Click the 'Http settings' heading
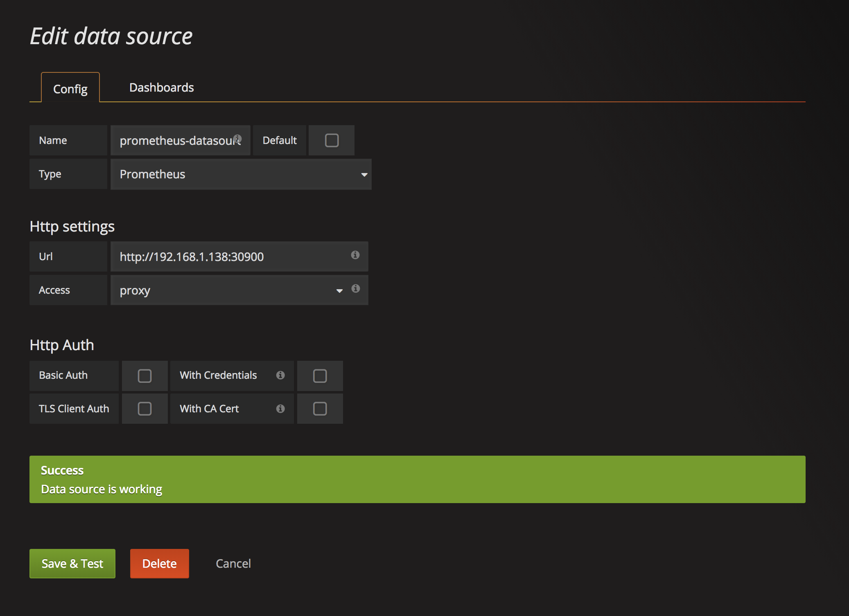 pos(72,227)
